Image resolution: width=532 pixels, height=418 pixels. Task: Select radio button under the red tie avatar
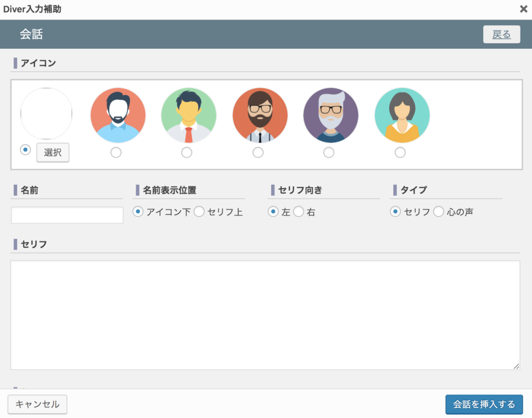pos(187,152)
